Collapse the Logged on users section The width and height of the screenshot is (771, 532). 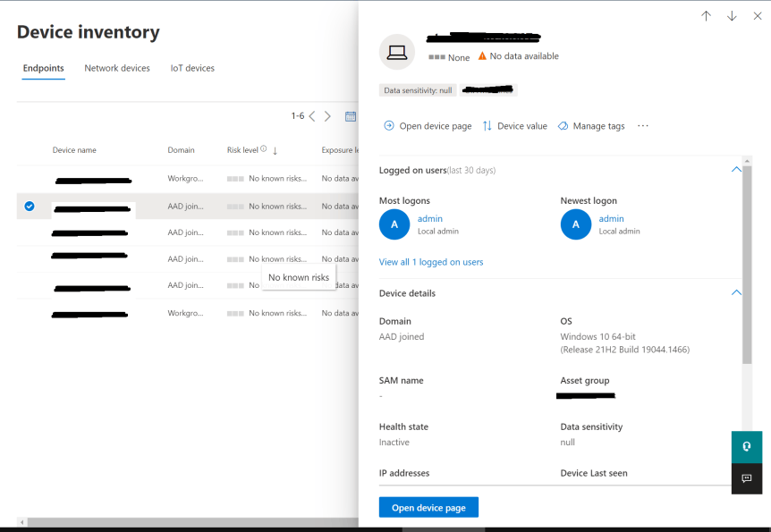[736, 170]
